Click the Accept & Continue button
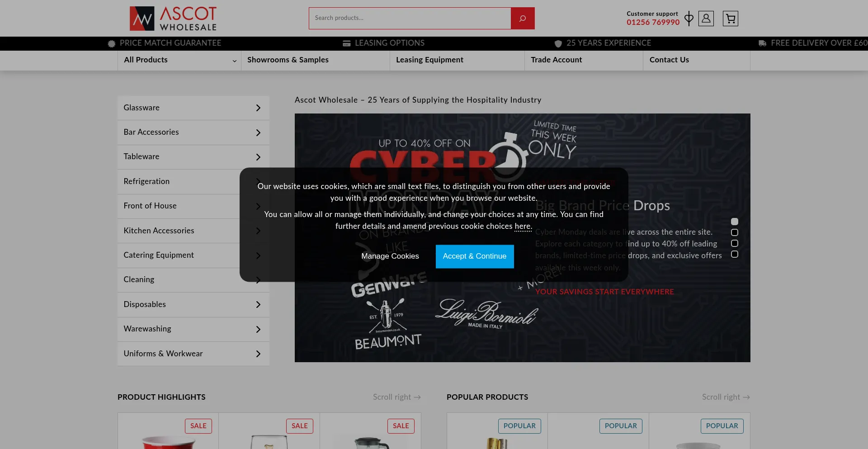Image resolution: width=868 pixels, height=449 pixels. coord(474,256)
